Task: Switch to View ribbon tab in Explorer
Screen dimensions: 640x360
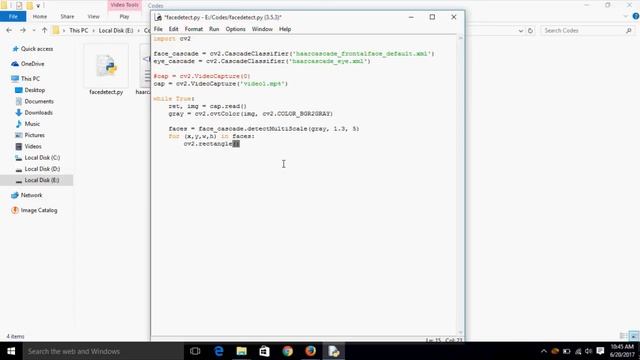Action: pyautogui.click(x=93, y=16)
